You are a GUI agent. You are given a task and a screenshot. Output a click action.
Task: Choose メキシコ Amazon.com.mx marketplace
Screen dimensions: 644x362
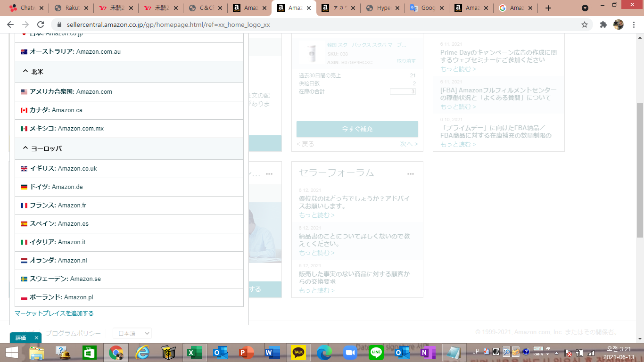click(129, 128)
